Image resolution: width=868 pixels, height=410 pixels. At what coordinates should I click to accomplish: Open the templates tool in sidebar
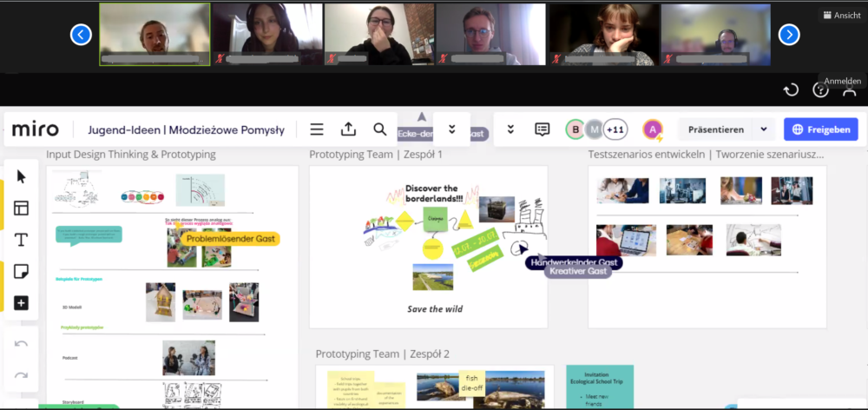pyautogui.click(x=21, y=208)
